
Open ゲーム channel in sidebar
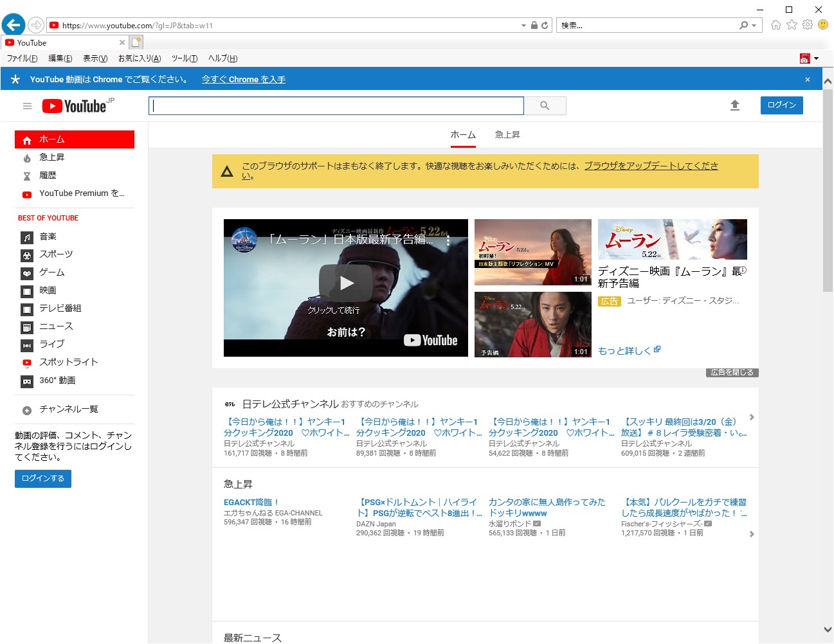click(75, 273)
